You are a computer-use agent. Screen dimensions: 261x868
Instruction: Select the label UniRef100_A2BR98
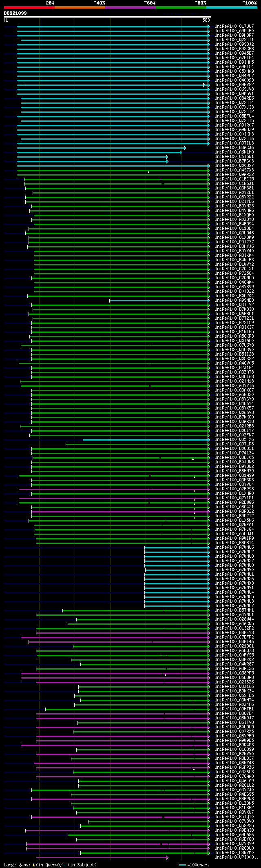[x=234, y=489]
